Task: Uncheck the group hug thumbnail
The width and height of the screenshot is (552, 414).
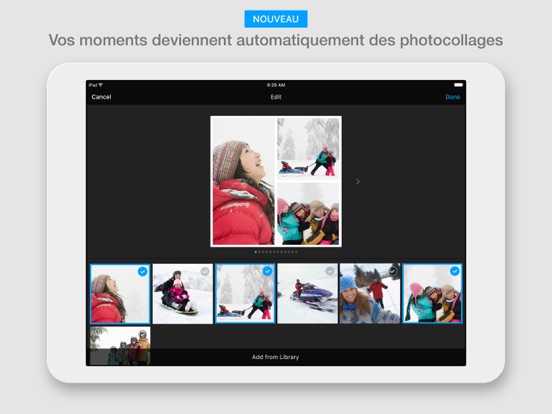Action: coord(432,294)
